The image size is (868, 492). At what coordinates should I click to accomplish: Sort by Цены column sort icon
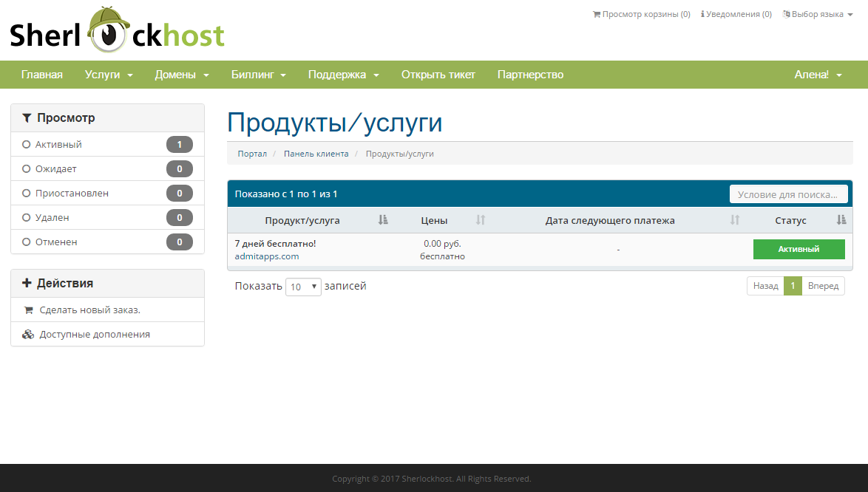[x=481, y=220]
